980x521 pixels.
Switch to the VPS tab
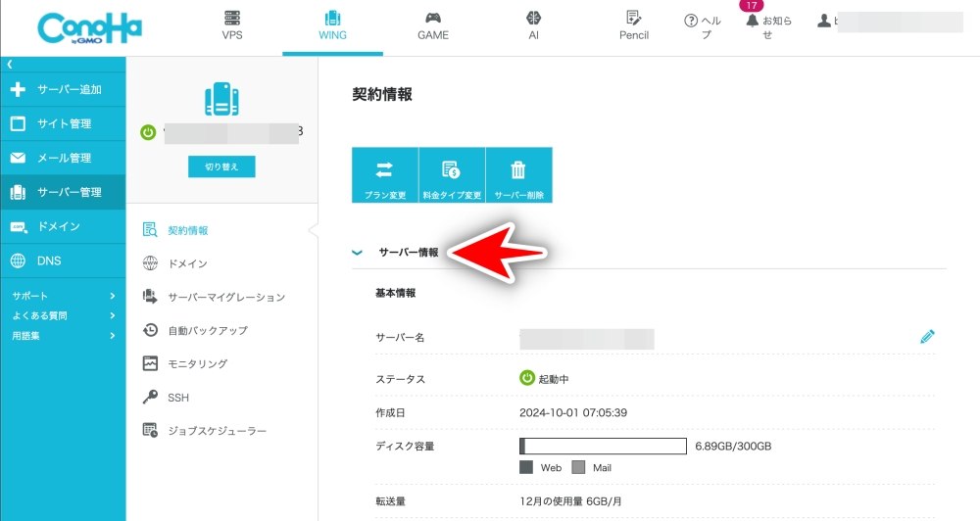tap(232, 26)
